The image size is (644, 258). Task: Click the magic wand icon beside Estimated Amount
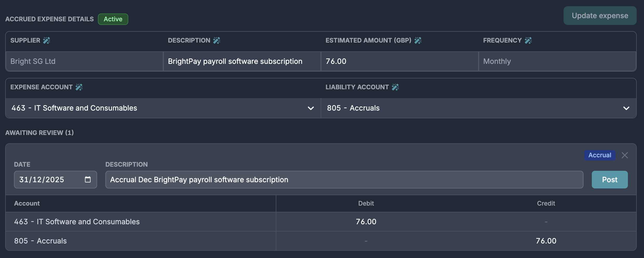click(x=418, y=40)
